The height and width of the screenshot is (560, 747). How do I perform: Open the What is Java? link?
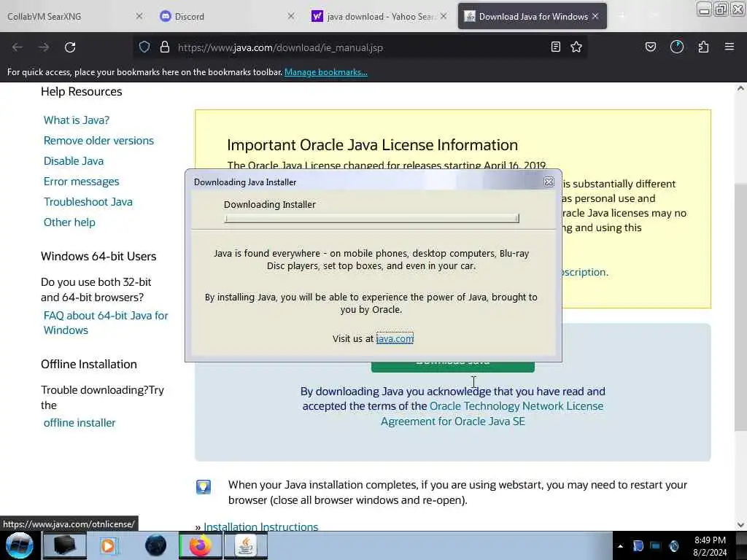coord(76,120)
